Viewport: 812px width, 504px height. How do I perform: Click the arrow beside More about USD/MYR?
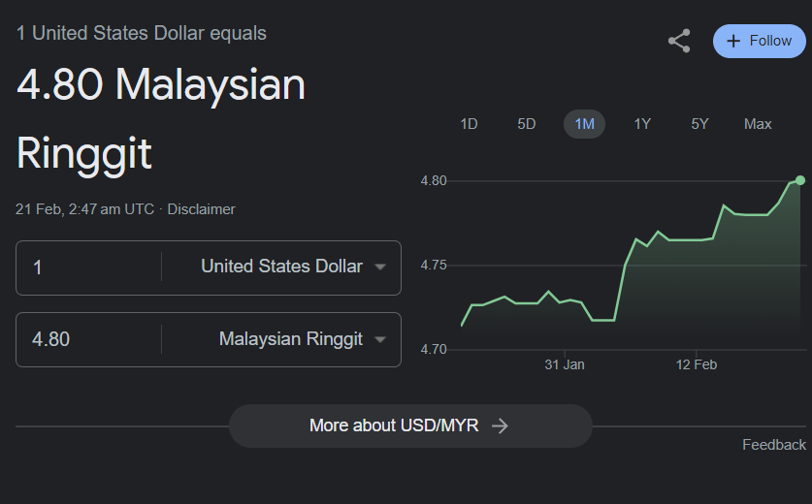click(500, 425)
